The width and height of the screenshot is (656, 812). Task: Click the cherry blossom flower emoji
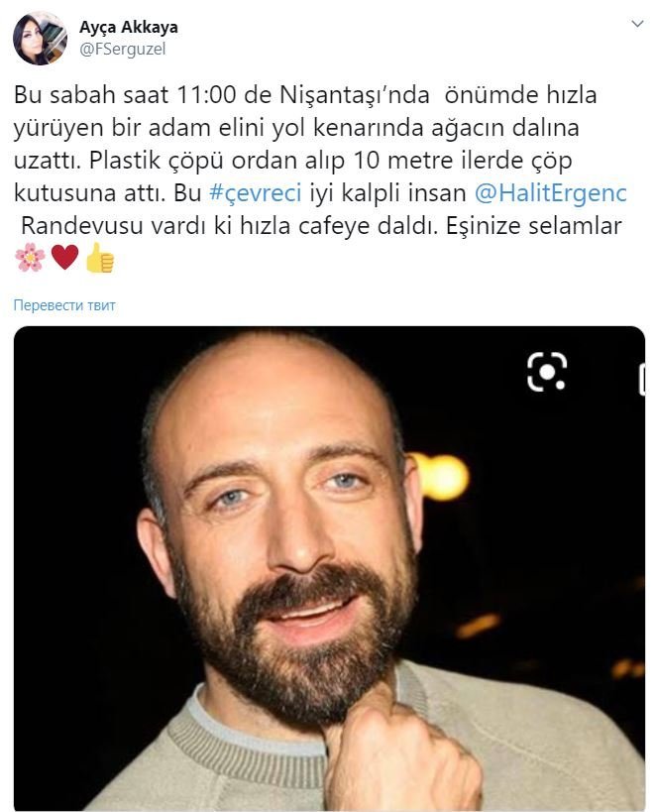(x=30, y=258)
